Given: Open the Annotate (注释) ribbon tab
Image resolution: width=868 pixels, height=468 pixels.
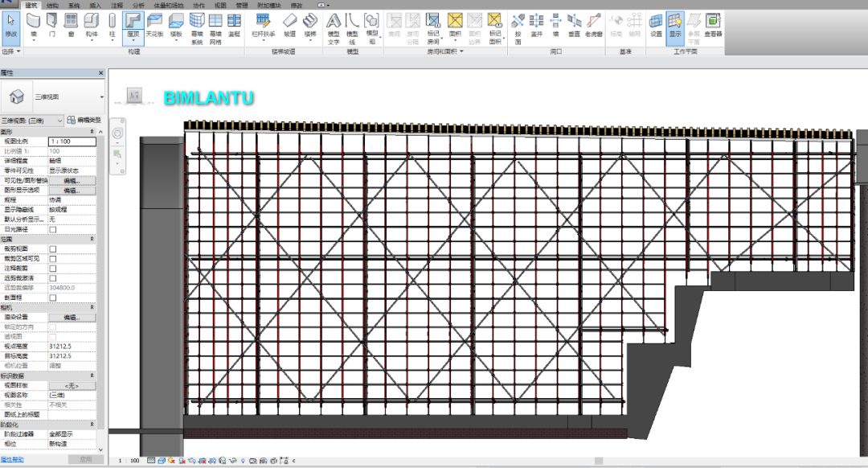Looking at the screenshot, I should pyautogui.click(x=117, y=5).
